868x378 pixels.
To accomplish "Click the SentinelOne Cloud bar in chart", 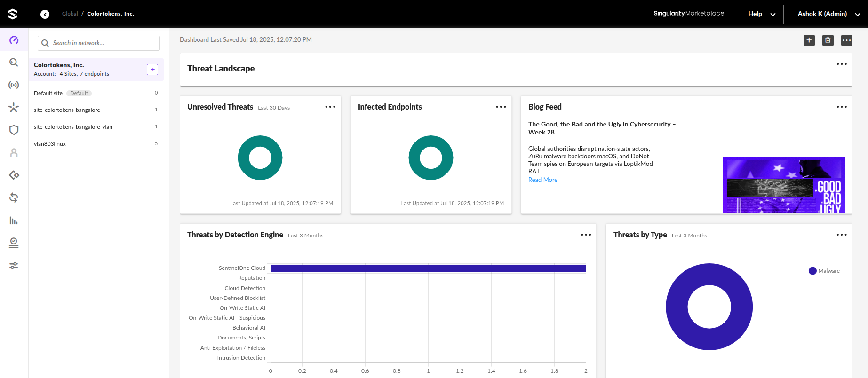I will pyautogui.click(x=428, y=268).
